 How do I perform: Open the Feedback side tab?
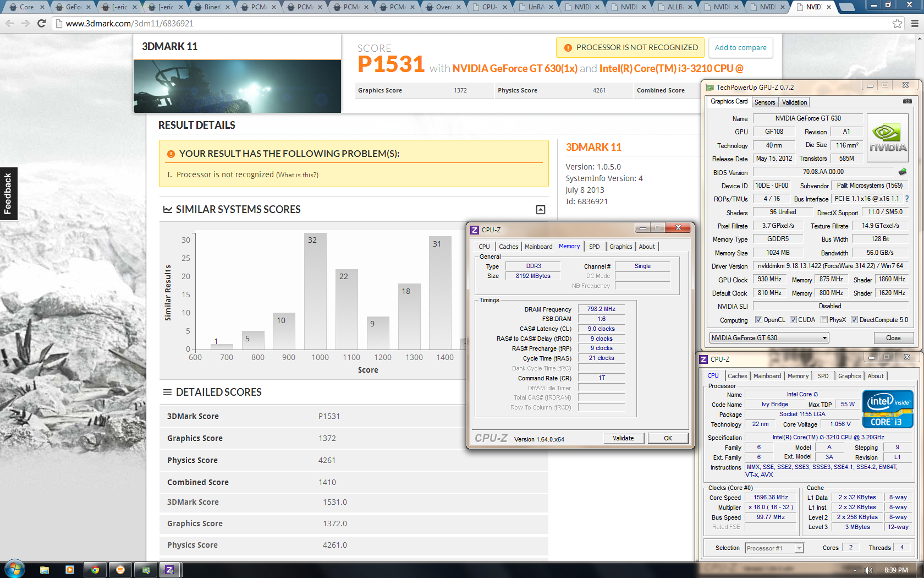tap(8, 193)
